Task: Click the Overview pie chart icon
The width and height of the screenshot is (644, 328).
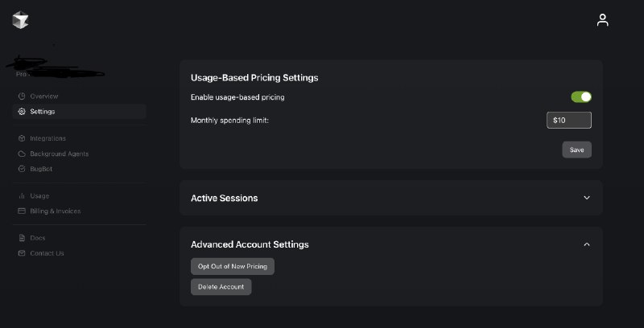Action: coord(22,96)
